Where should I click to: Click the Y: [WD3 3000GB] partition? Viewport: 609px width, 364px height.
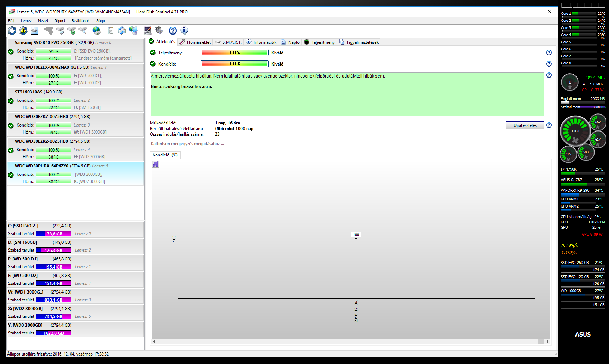coord(75,329)
